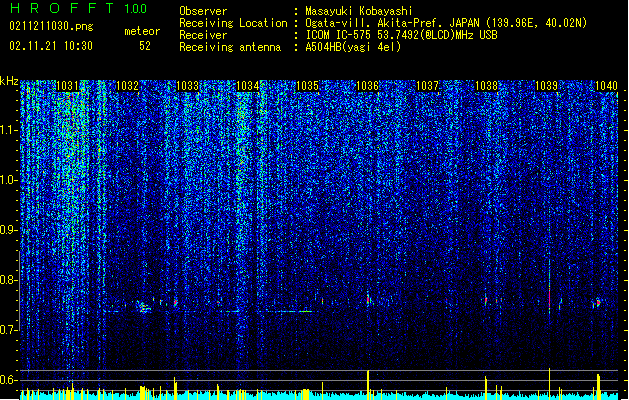This screenshot has height=400, width=629.
Task: Click the 1.0 kHz axis label
Action: tap(8, 180)
